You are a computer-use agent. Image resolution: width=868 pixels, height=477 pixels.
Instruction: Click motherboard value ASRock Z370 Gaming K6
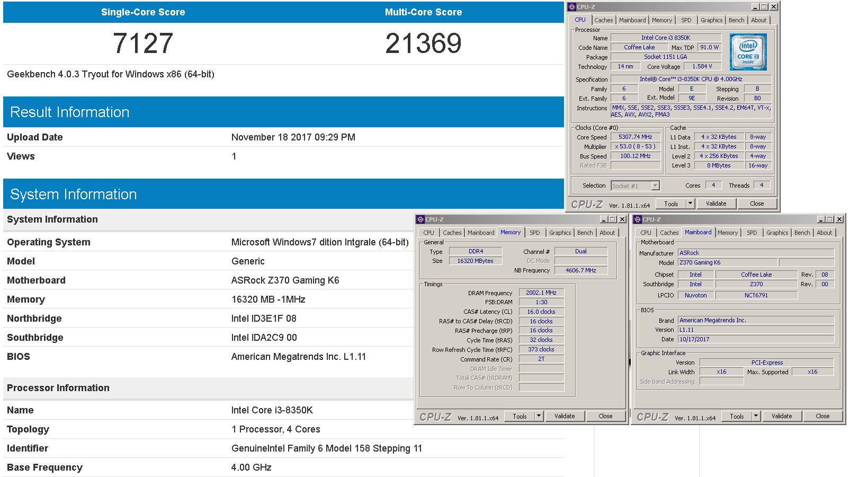(285, 280)
